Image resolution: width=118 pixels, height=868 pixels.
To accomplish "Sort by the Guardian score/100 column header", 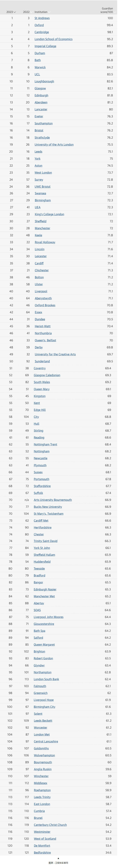I will (x=107, y=10).
